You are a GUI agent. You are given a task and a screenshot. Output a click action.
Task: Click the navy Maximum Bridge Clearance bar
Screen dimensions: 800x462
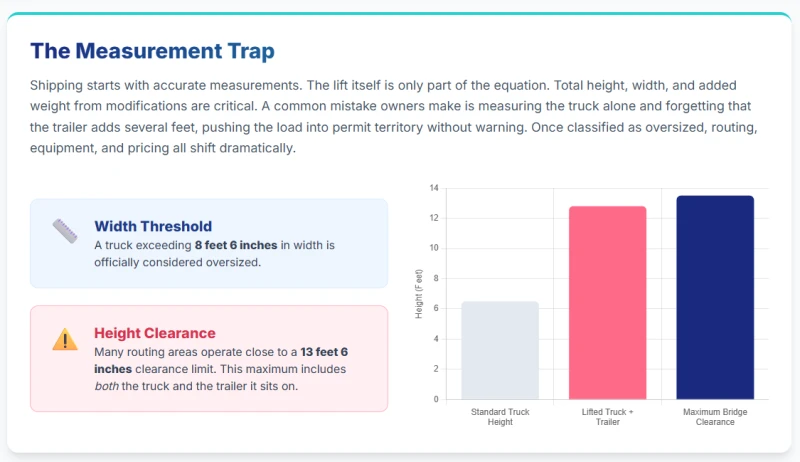[x=715, y=297]
